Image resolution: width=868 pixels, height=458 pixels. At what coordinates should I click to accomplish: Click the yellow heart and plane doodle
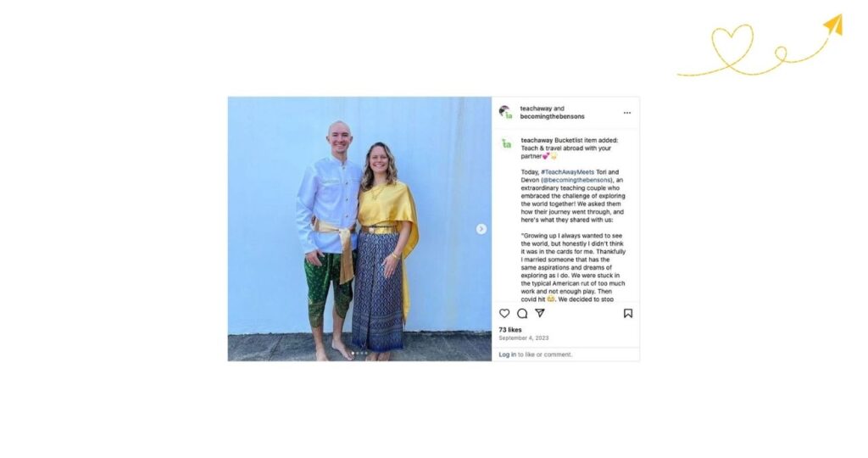click(759, 46)
